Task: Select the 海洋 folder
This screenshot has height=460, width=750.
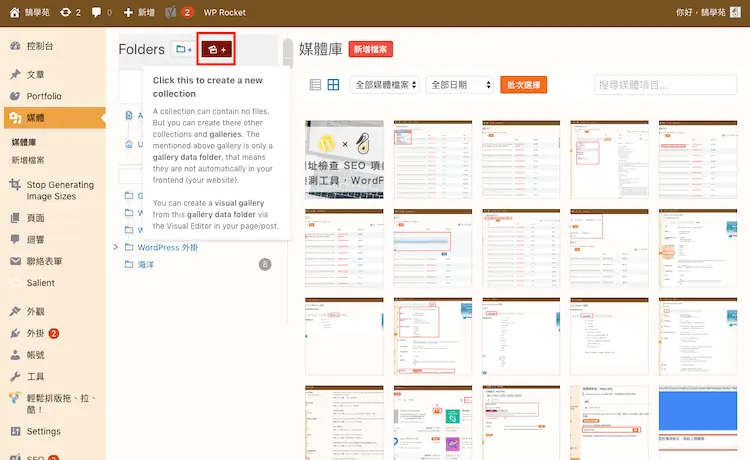Action: 145,264
